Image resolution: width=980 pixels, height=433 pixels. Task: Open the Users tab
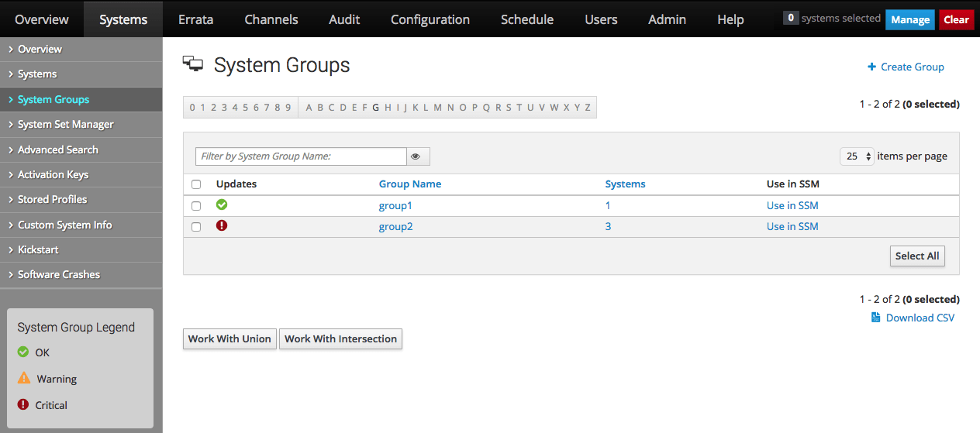[601, 19]
